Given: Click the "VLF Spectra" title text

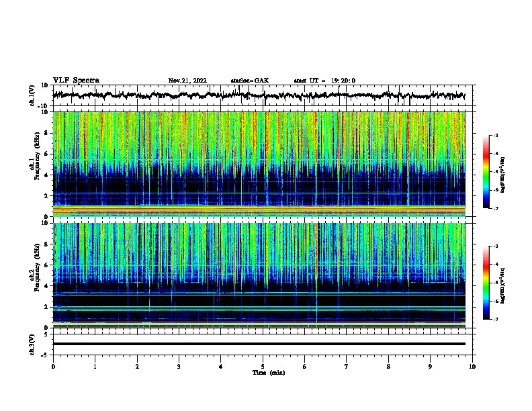Looking at the screenshot, I should click(x=76, y=81).
